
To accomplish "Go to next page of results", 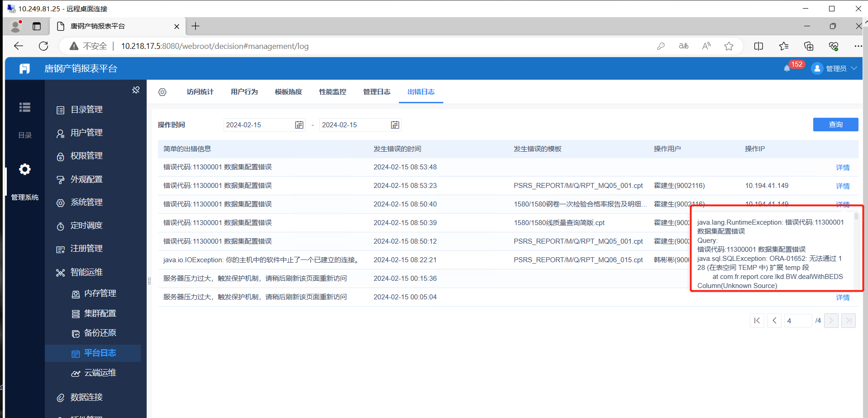I will pos(831,321).
